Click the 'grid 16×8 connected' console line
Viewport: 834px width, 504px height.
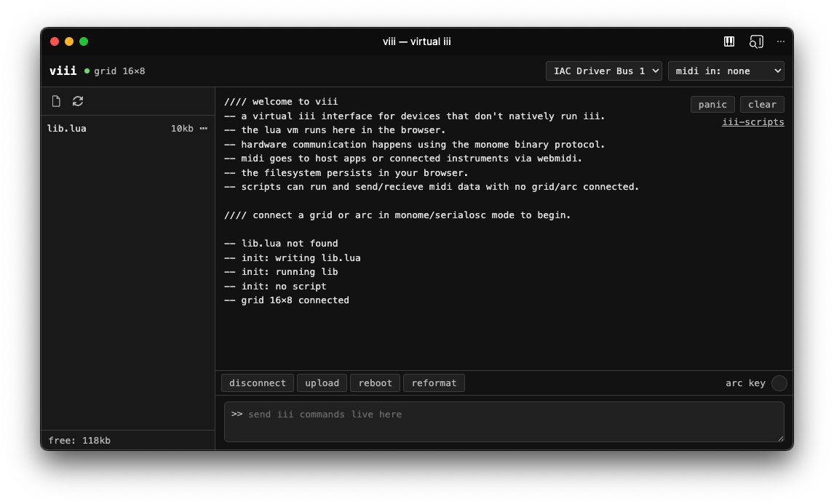coord(287,300)
